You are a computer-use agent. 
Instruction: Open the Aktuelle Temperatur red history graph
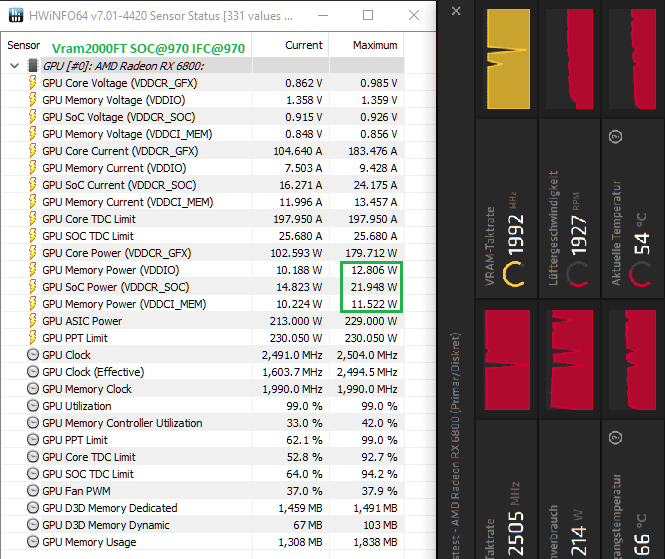(x=632, y=59)
